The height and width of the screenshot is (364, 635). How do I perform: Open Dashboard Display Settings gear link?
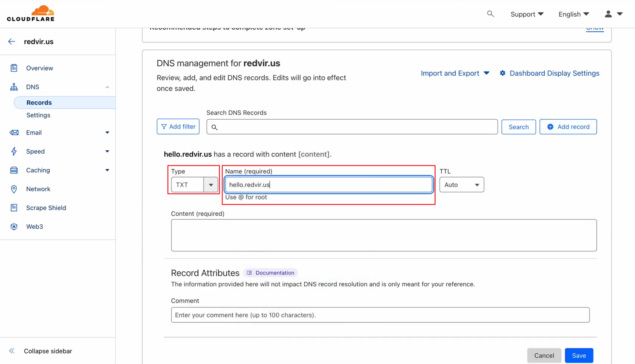click(549, 73)
